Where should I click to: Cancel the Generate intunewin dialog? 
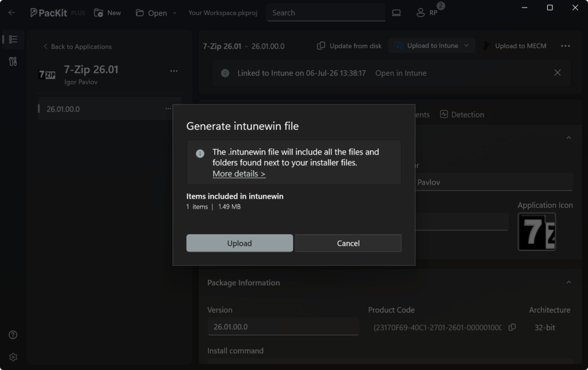click(349, 243)
